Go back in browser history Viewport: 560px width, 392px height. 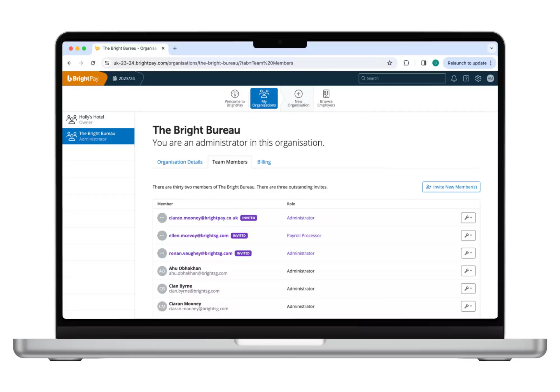69,63
